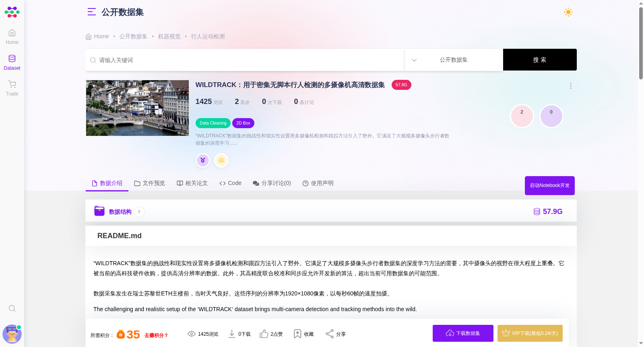The height and width of the screenshot is (347, 644).
Task: Click the 57.9G size badge near the title
Action: pos(401,85)
